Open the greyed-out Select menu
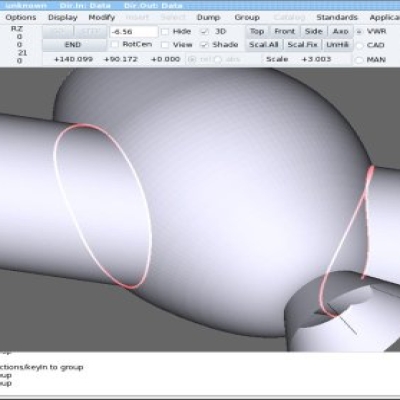 coord(173,17)
